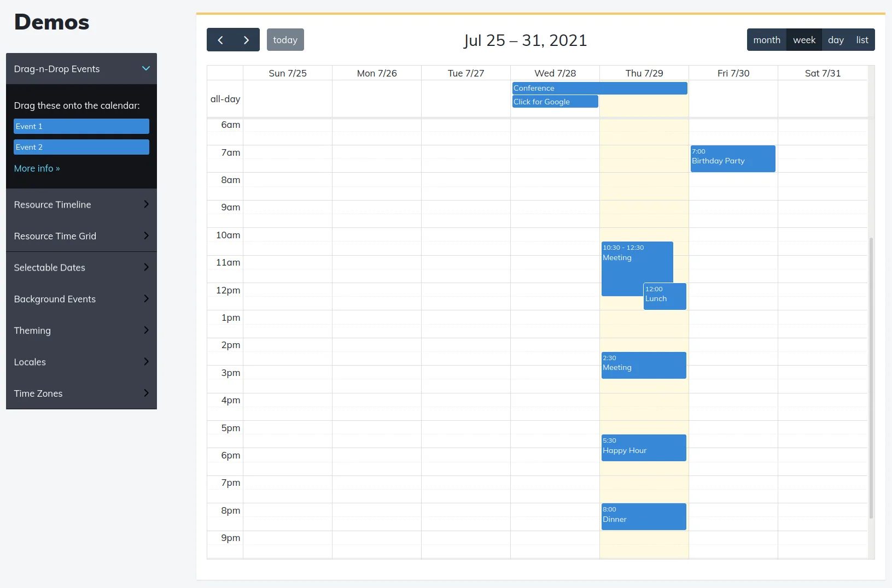The image size is (892, 588).
Task: Go to previous week with left arrow
Action: (220, 40)
